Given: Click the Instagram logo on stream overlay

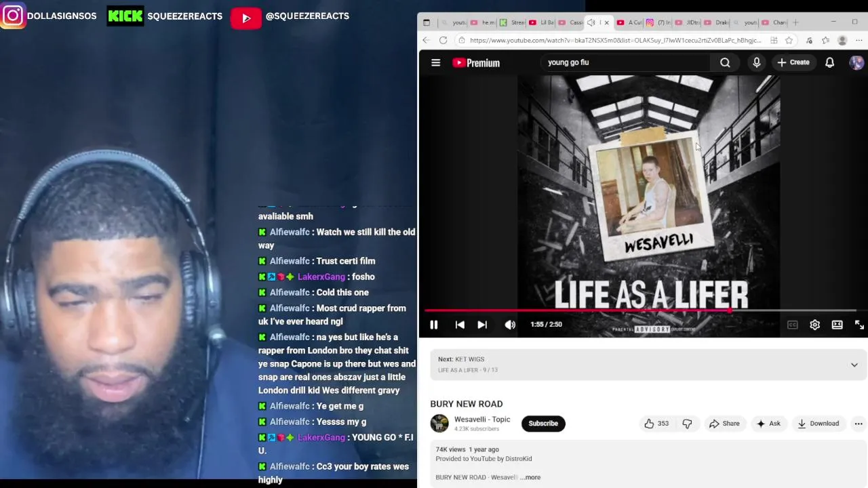Looking at the screenshot, I should (x=13, y=15).
